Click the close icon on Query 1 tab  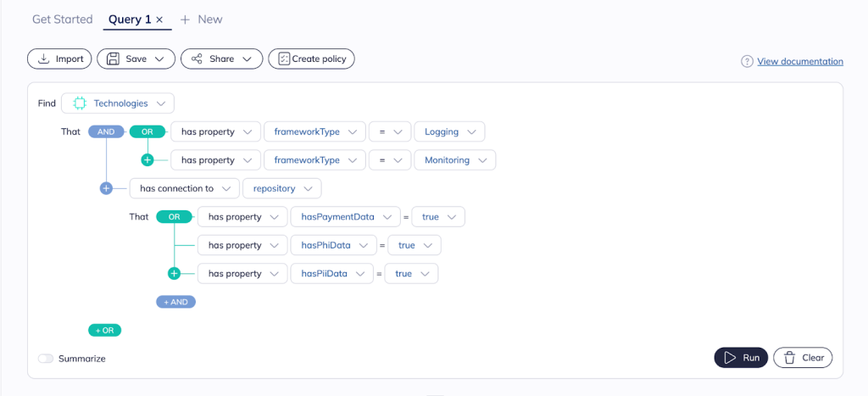point(159,20)
